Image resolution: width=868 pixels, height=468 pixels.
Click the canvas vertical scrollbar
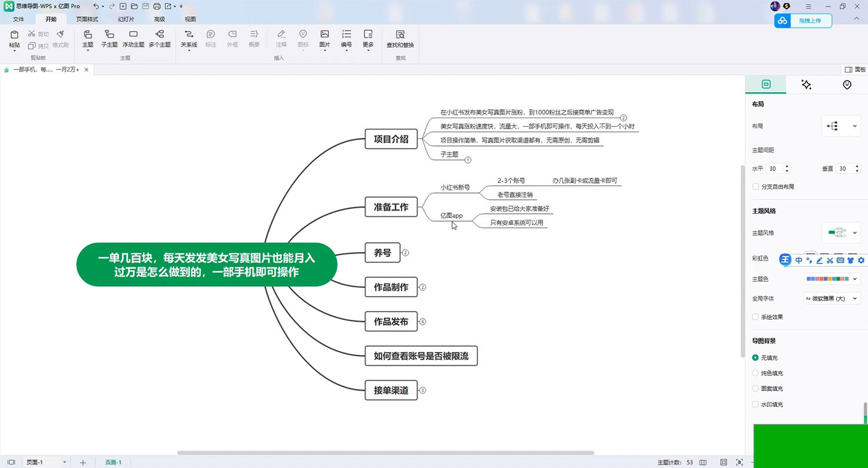(x=742, y=261)
